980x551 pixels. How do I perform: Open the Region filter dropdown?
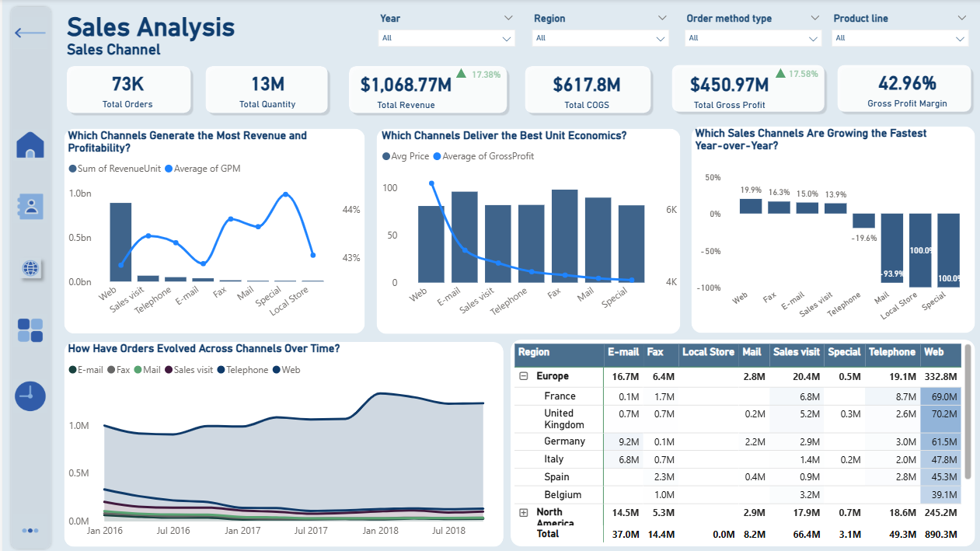point(600,38)
